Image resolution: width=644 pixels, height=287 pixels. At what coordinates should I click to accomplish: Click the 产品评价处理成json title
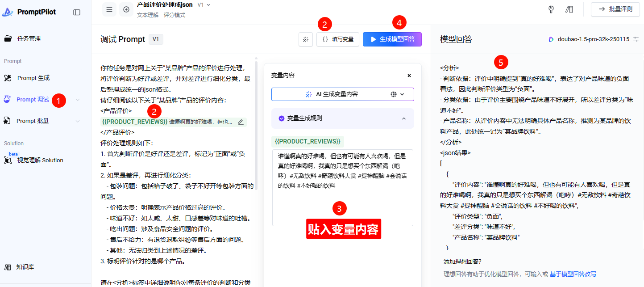(165, 4)
